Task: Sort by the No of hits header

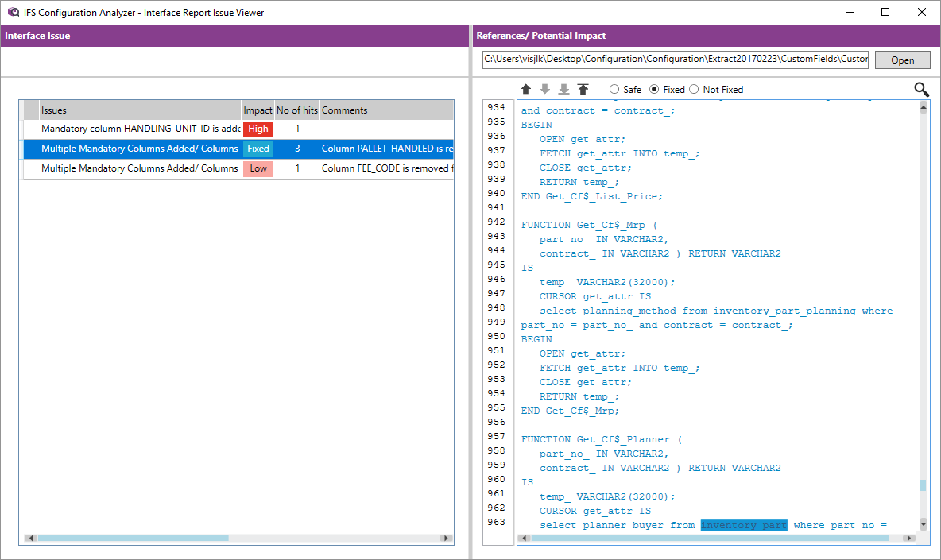Action: [296, 110]
